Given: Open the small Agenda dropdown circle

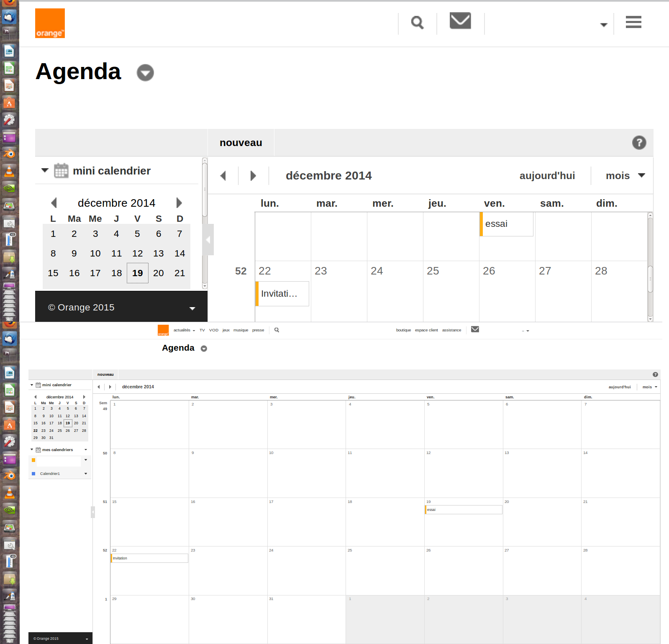Looking at the screenshot, I should 204,349.
